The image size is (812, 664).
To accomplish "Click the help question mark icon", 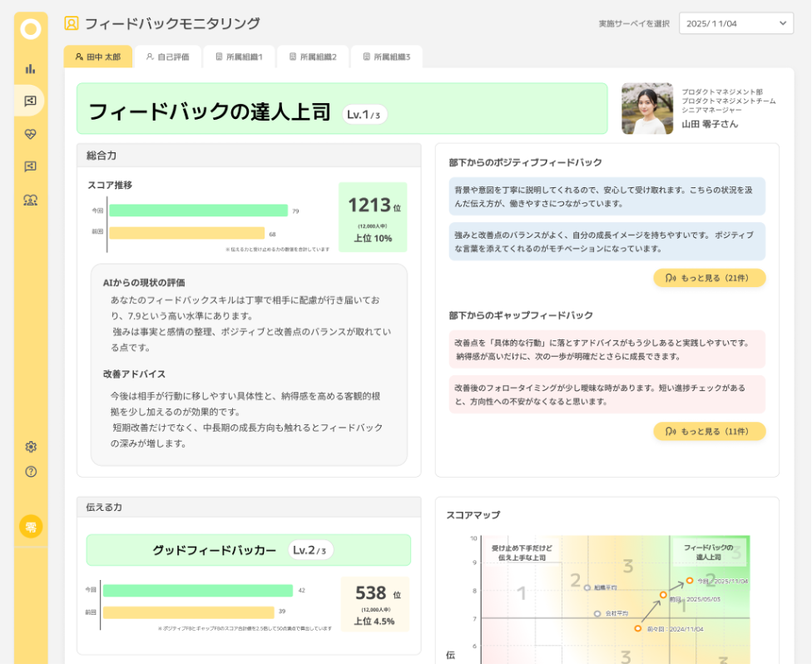I will (x=31, y=473).
